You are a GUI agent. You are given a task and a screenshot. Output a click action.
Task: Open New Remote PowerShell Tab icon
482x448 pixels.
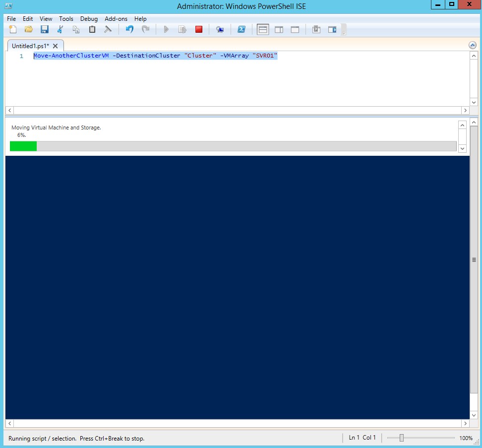pyautogui.click(x=220, y=29)
